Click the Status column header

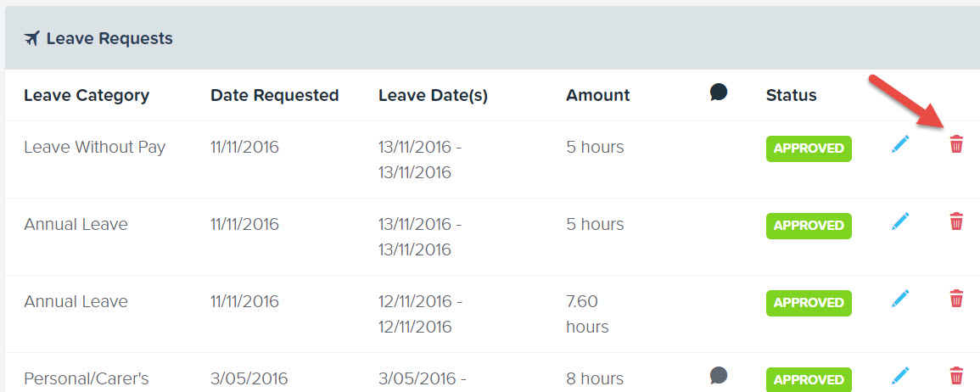[x=792, y=96]
